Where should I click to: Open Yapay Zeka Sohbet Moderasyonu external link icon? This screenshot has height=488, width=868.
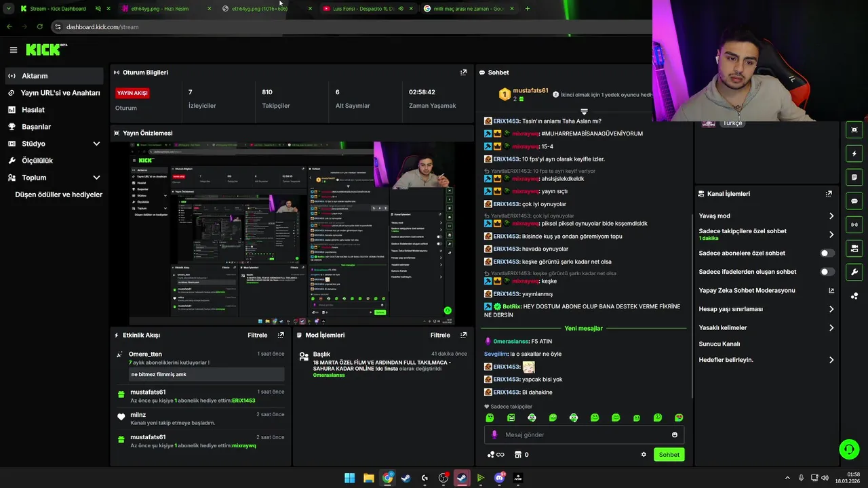[x=831, y=291]
